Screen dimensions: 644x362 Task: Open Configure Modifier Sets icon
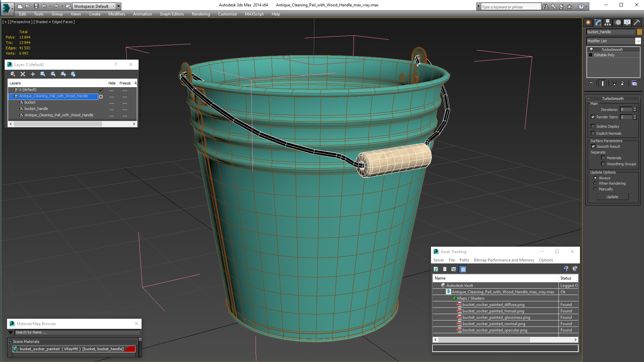click(x=634, y=83)
